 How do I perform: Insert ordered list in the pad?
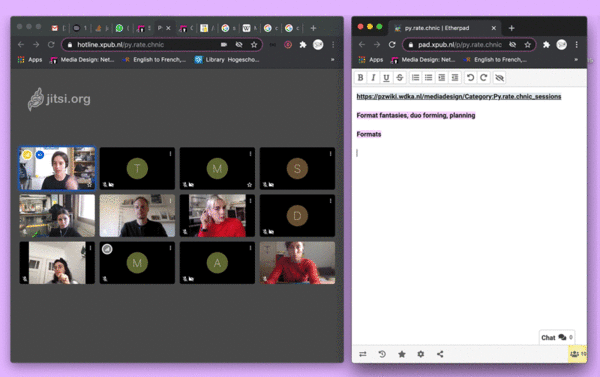pyautogui.click(x=415, y=78)
